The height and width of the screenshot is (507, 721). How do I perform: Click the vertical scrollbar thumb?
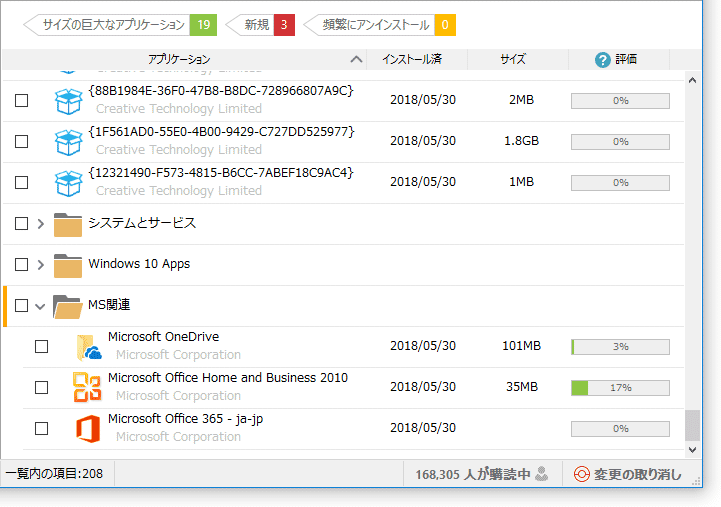point(692,425)
